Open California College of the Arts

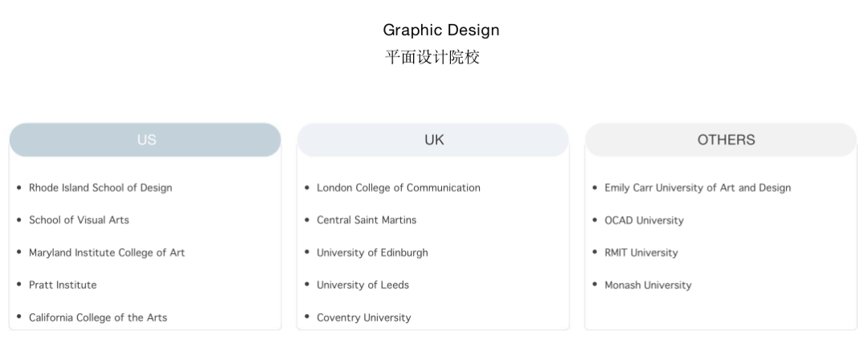(98, 317)
